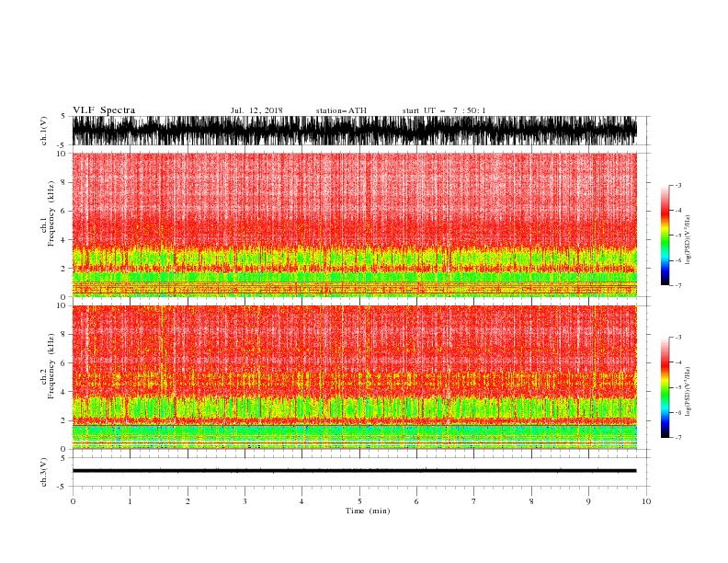Click the time-axis tick label "10"
Screen dimensions: 728x563
(646, 501)
